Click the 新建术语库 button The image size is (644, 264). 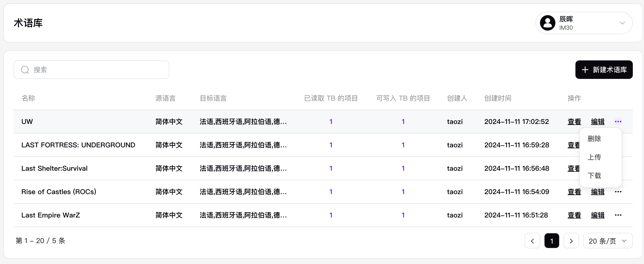pos(604,70)
